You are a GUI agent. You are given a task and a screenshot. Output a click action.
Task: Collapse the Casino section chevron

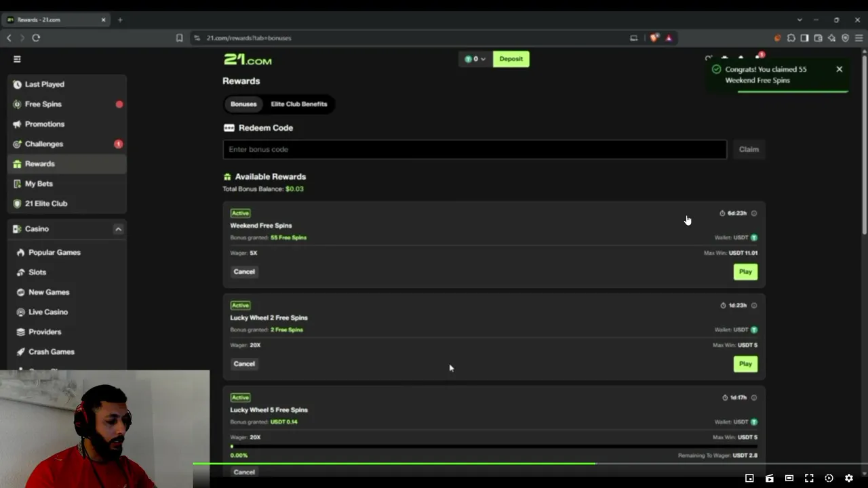pyautogui.click(x=118, y=229)
